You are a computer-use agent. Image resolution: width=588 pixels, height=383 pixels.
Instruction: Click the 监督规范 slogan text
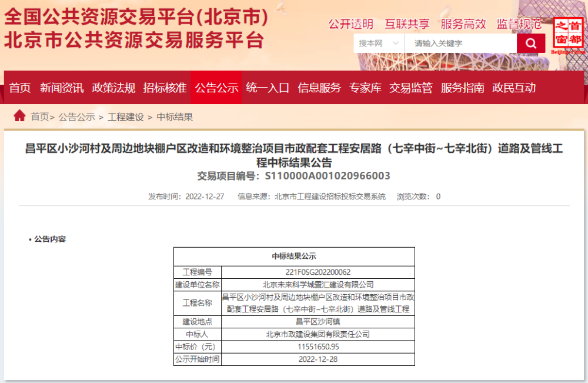tap(519, 24)
